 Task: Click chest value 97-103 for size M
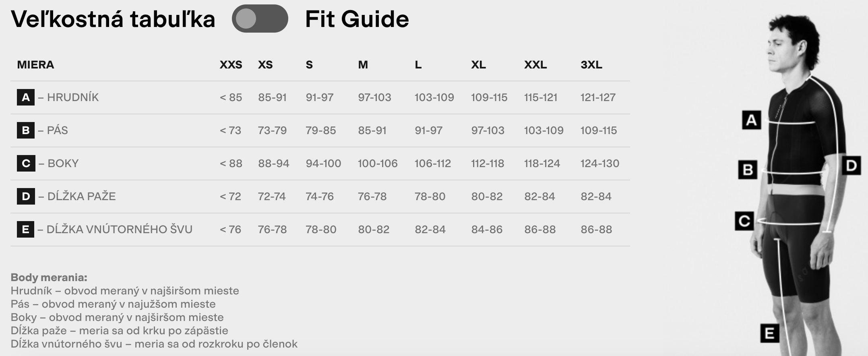coord(374,97)
